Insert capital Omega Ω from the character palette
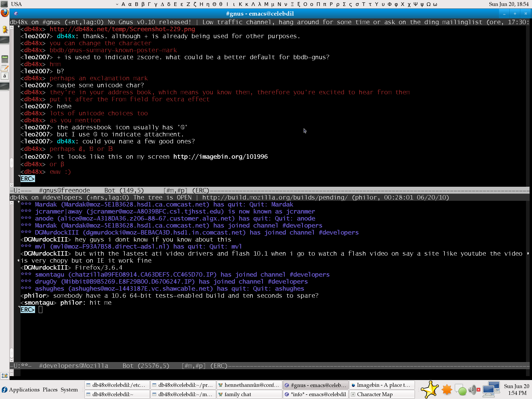The width and height of the screenshot is (532, 399). (x=428, y=4)
